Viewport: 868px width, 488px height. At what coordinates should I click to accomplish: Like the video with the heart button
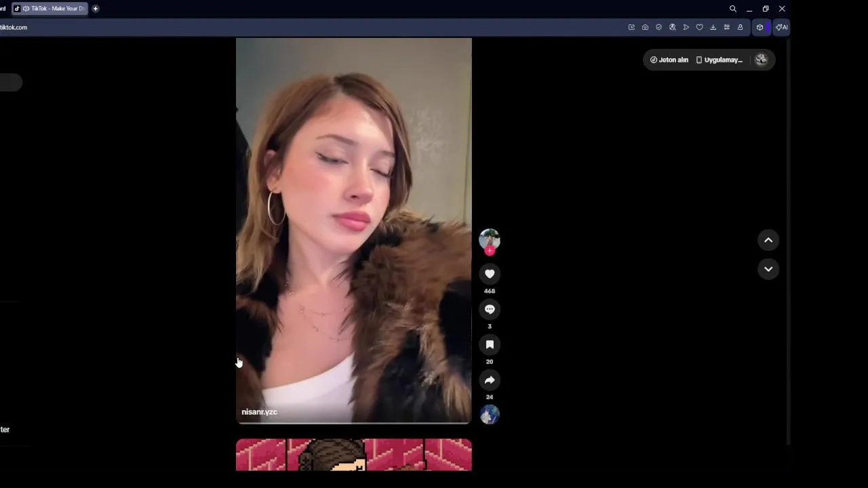[490, 274]
